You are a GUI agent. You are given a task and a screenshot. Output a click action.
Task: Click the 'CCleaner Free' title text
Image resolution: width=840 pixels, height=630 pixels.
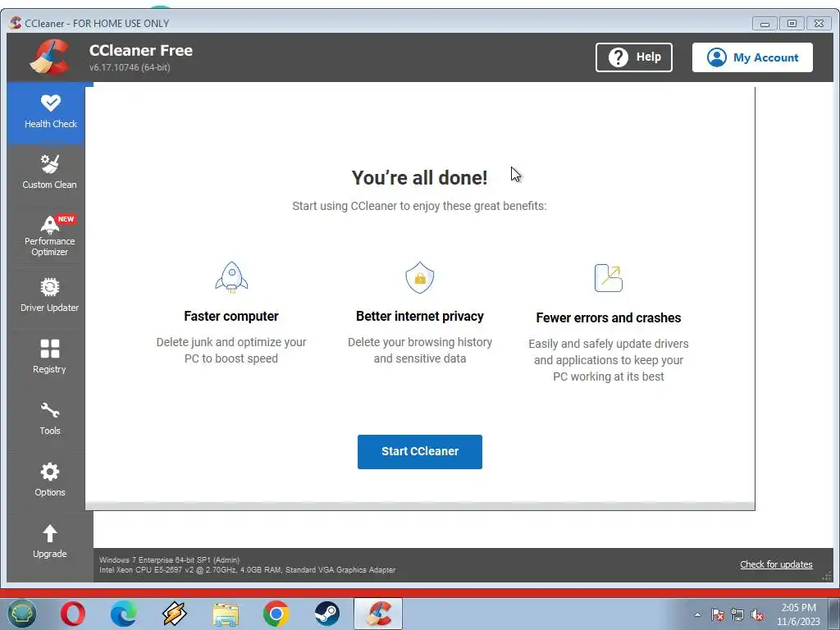141,50
